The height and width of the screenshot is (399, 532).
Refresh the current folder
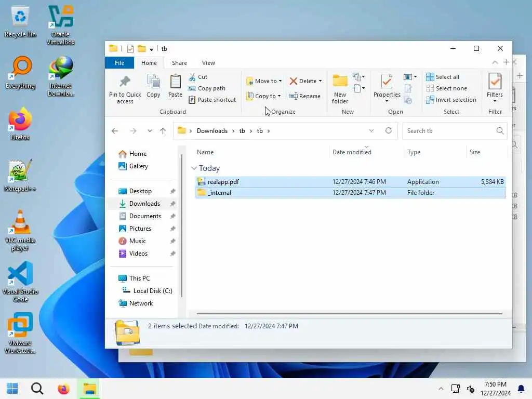tap(389, 130)
